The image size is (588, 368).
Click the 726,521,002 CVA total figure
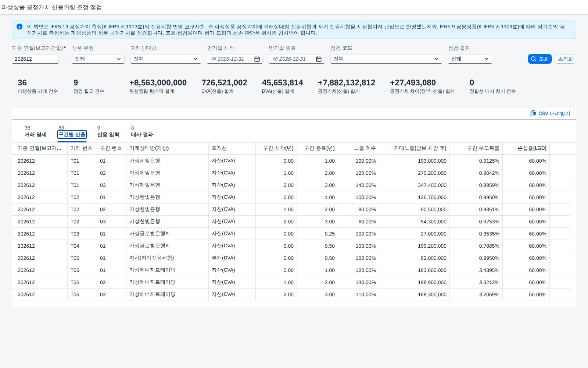[x=224, y=83]
